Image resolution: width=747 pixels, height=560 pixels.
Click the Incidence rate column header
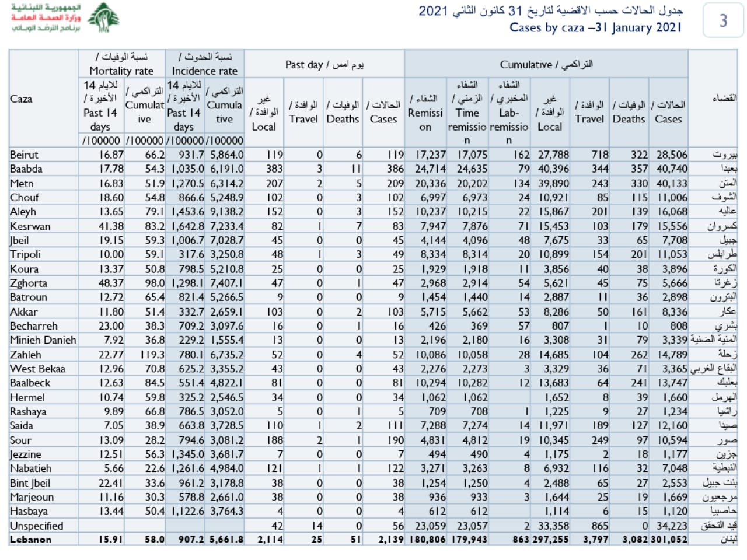point(204,71)
